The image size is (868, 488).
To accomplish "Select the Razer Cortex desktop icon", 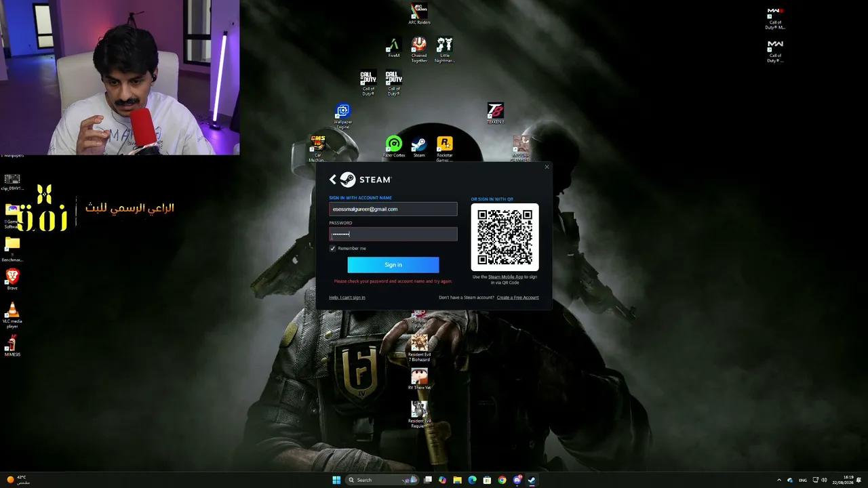I will 394,147.
